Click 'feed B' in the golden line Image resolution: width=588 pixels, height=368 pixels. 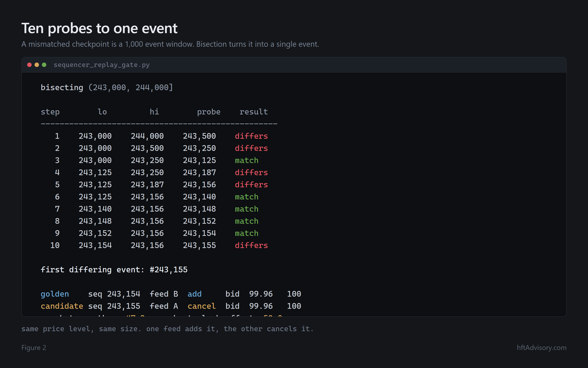click(164, 294)
